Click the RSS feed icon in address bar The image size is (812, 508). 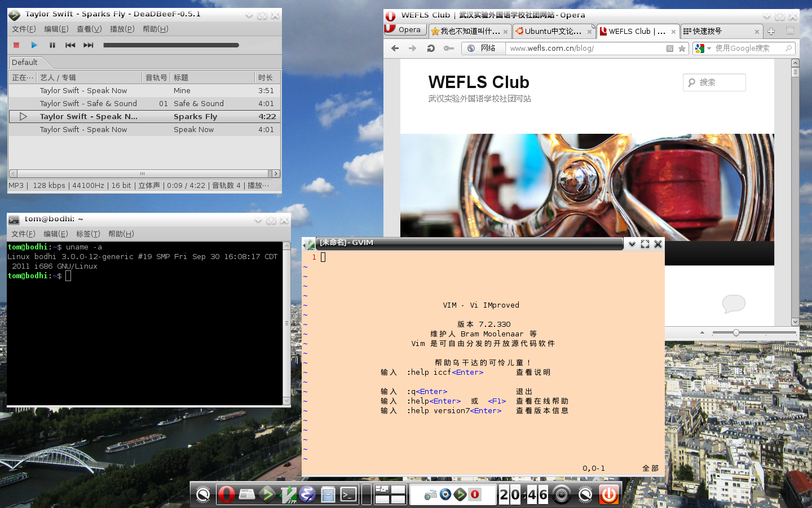[x=669, y=49]
